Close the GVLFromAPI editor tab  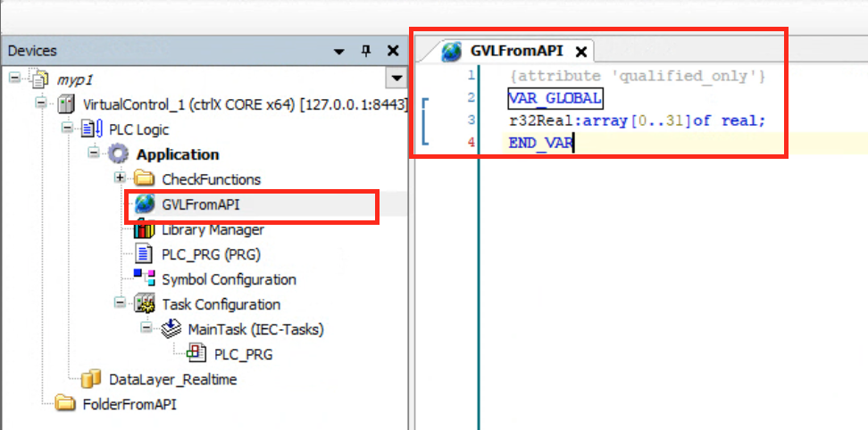point(580,53)
